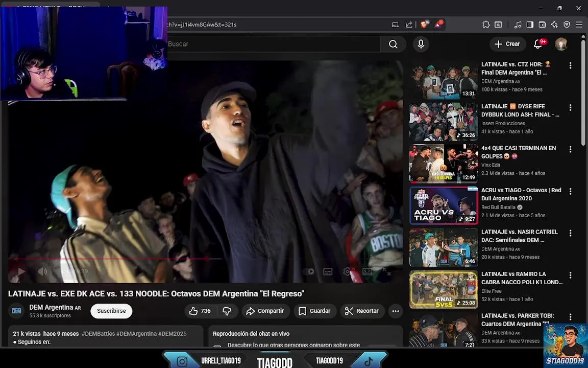Viewport: 588px width, 368px height.
Task: Toggle the browser sidebar panel icon
Action: pos(530,25)
